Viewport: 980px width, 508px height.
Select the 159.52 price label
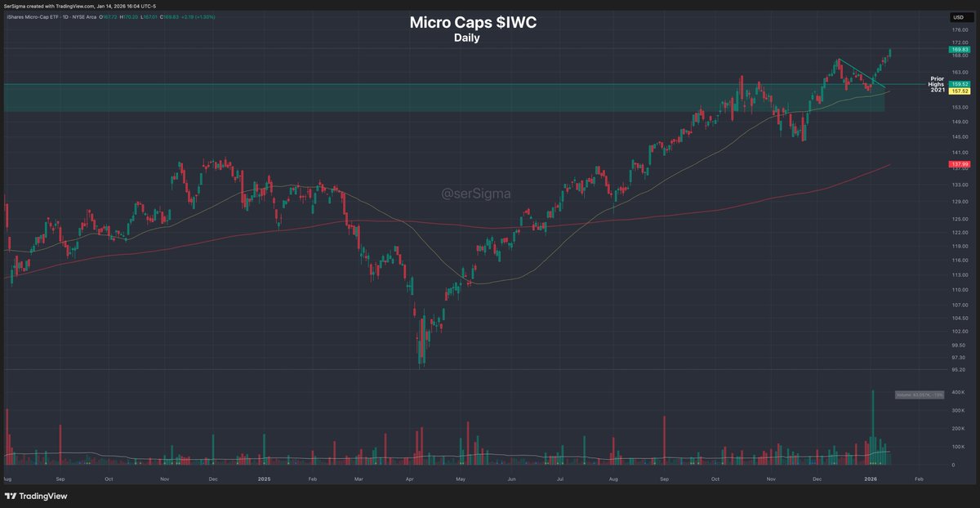[959, 84]
